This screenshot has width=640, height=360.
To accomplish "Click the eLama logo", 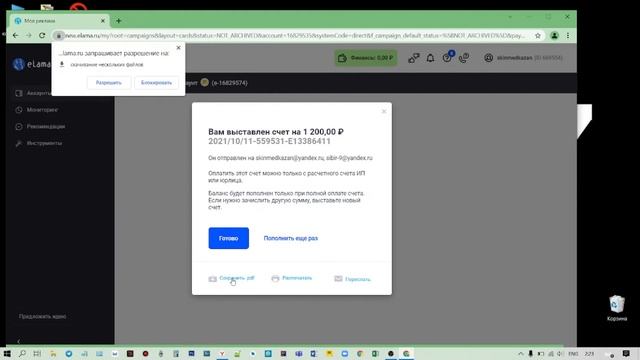I will (x=32, y=64).
